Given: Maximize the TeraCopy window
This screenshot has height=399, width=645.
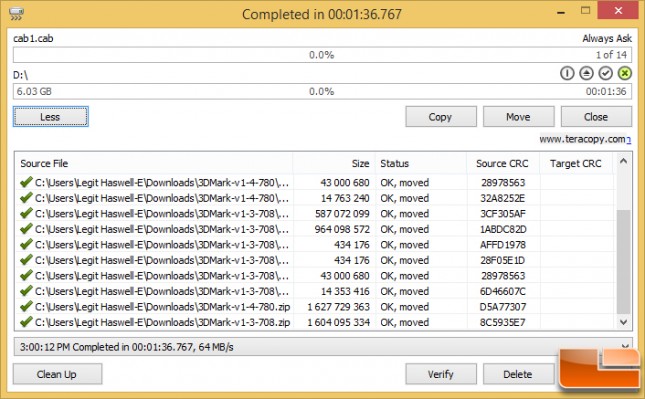Looking at the screenshot, I should [585, 11].
